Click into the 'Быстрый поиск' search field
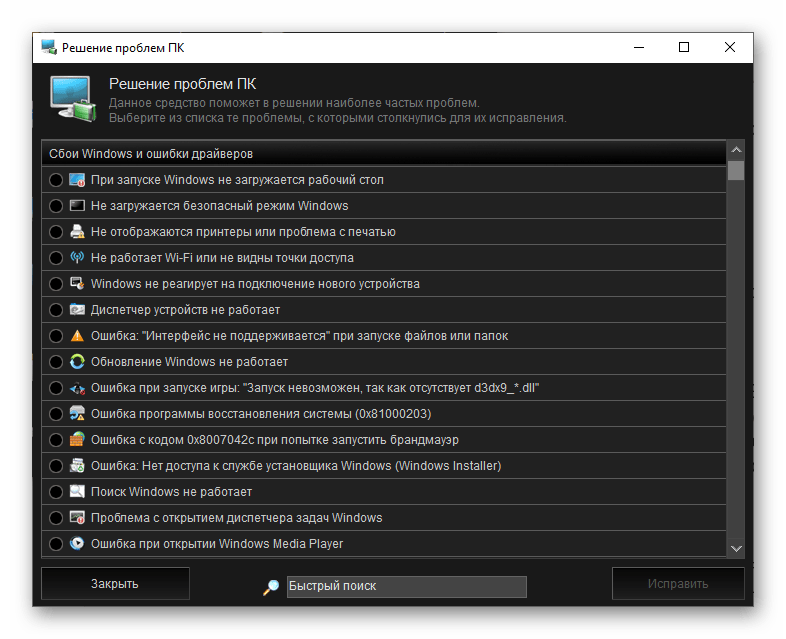Viewport: 786px width, 639px height. point(407,586)
